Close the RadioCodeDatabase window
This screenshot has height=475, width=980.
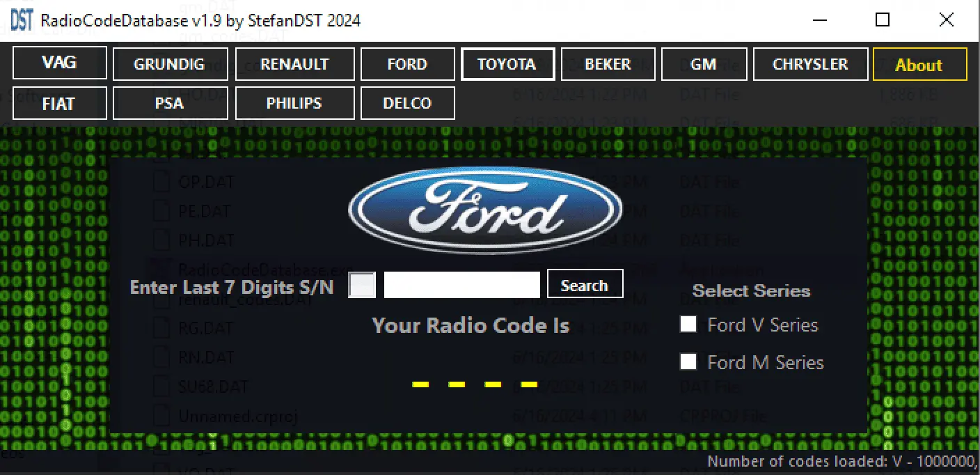point(947,20)
